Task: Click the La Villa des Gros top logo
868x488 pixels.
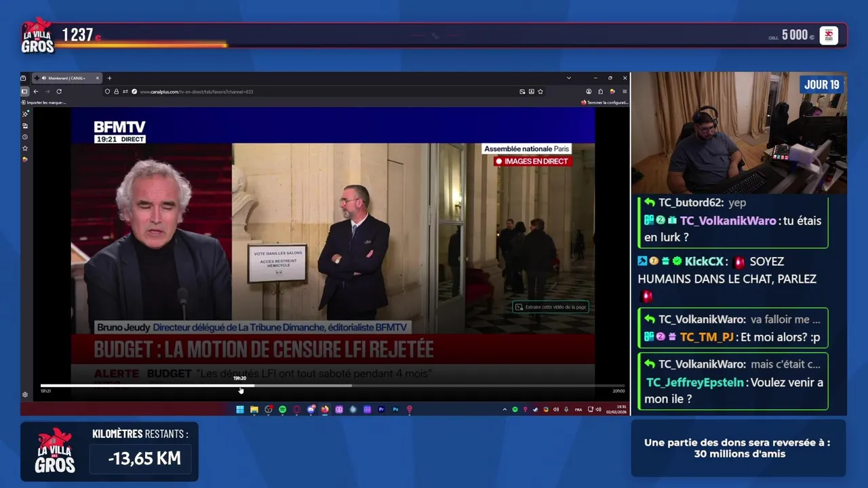Action: coord(37,35)
